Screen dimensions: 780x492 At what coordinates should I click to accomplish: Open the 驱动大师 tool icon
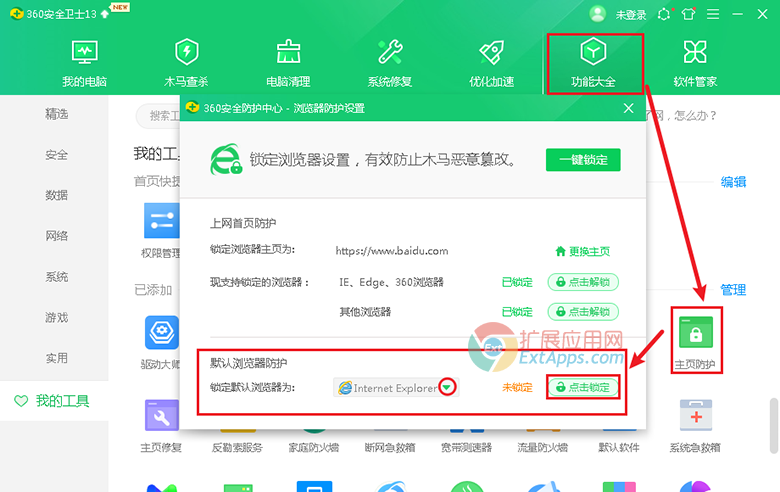pos(161,332)
